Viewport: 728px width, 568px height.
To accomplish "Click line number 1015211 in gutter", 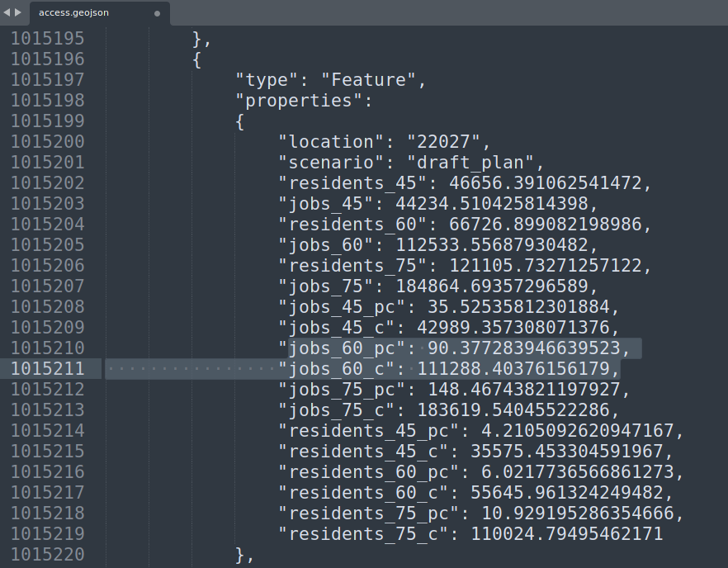I will (47, 368).
